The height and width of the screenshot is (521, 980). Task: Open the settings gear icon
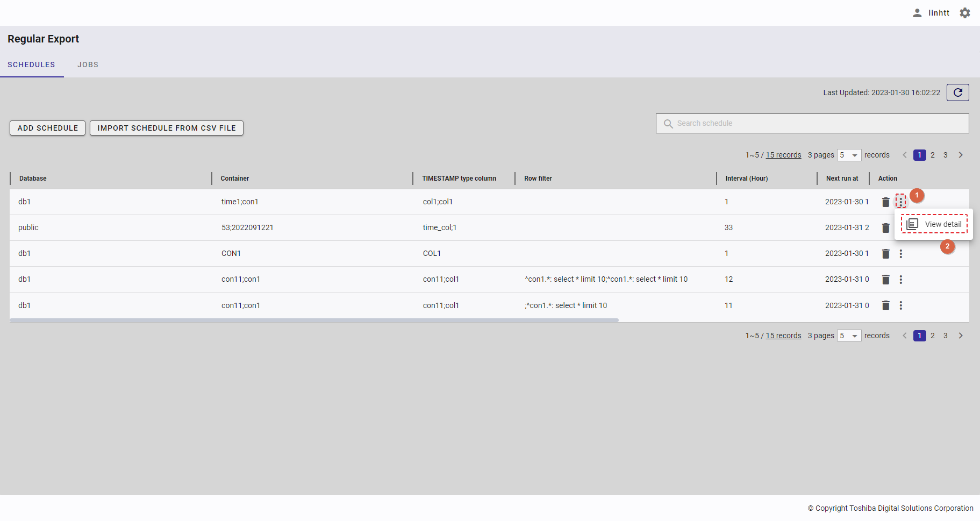point(965,13)
